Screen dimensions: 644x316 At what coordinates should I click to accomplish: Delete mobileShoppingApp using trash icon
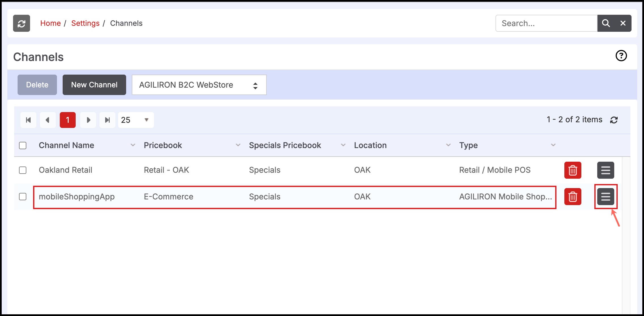[573, 197]
